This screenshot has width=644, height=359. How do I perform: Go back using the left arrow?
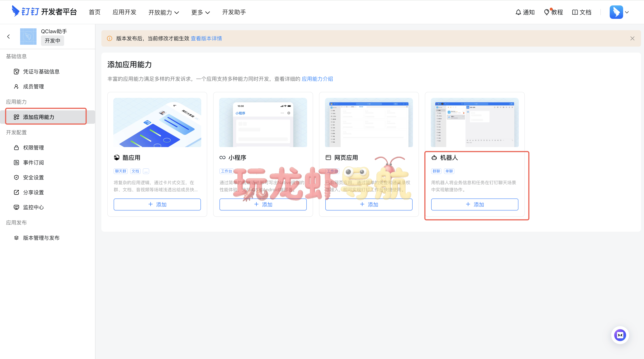point(9,37)
